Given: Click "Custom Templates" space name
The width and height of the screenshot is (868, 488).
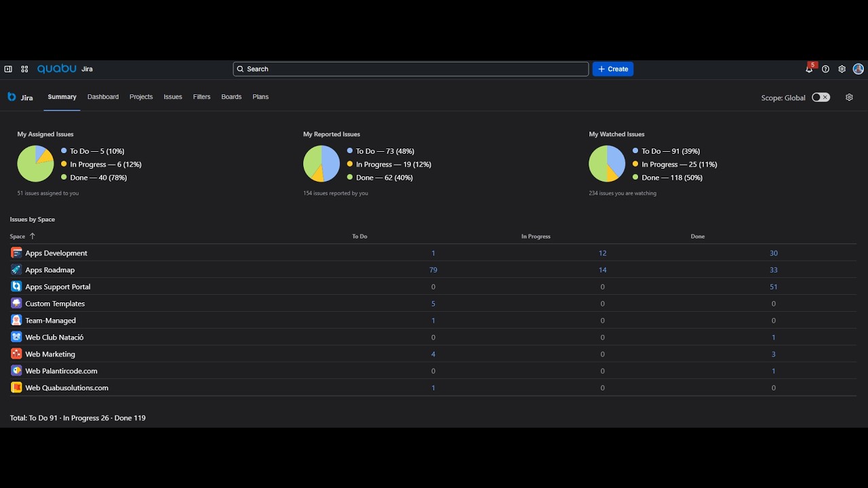Looking at the screenshot, I should (55, 304).
